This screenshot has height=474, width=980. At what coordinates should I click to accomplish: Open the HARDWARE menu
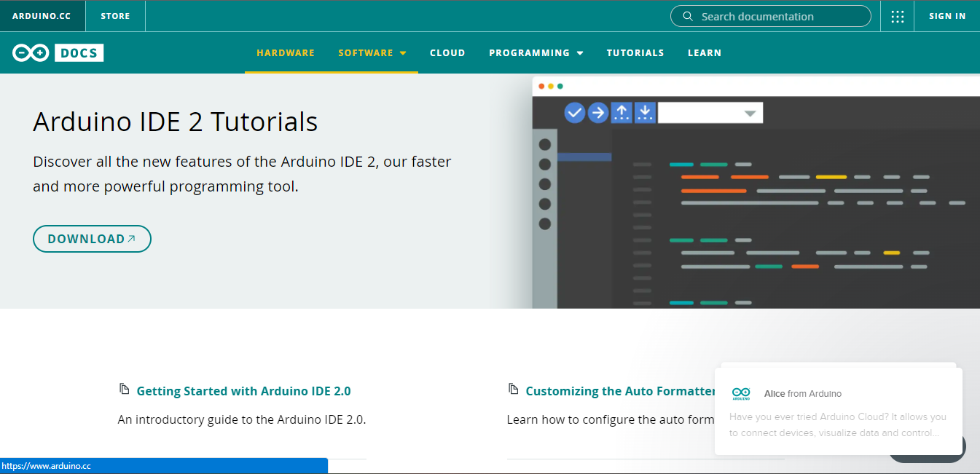tap(286, 52)
